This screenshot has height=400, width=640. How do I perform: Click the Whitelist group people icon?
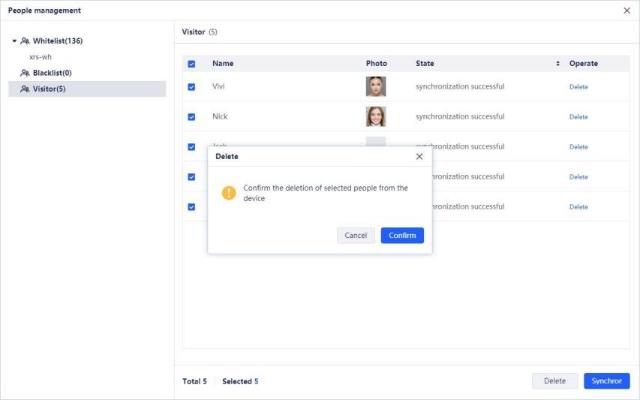[x=25, y=41]
